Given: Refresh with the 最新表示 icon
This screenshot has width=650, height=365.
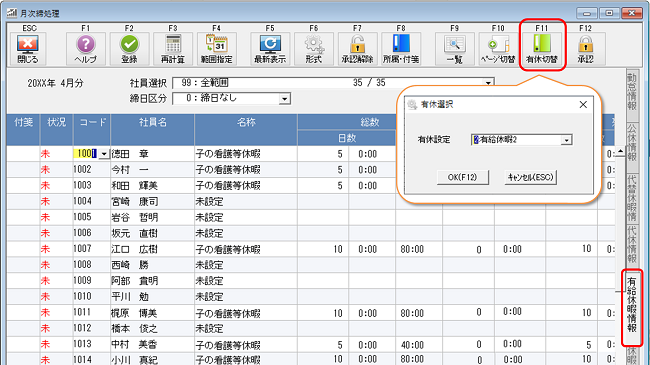Looking at the screenshot, I should [270, 49].
